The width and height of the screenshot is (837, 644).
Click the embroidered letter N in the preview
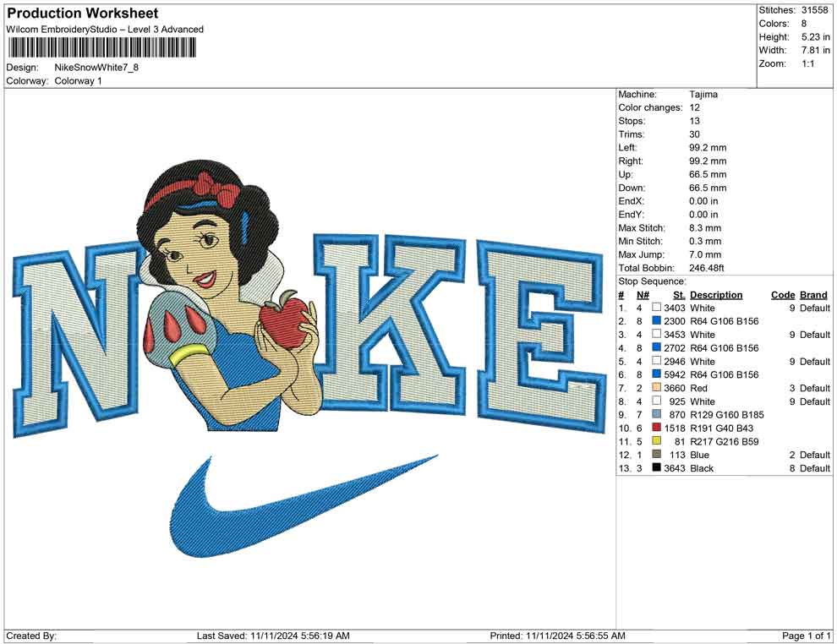click(x=78, y=339)
